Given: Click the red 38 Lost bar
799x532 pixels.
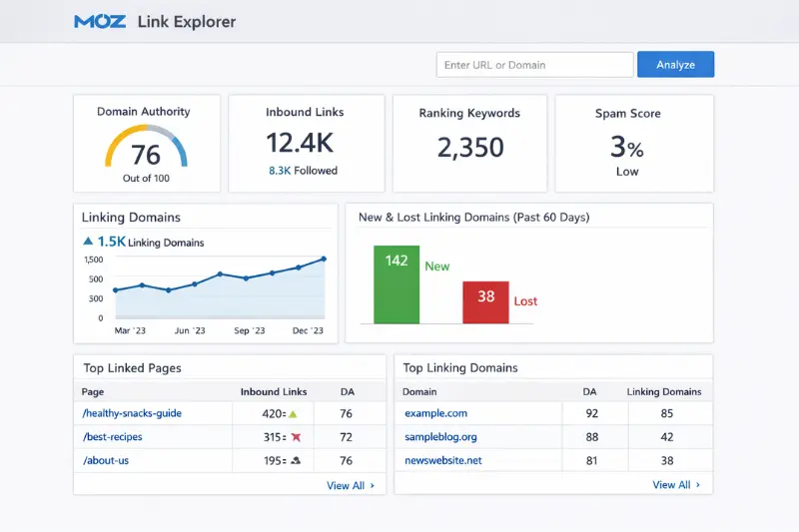Looking at the screenshot, I should pos(485,302).
